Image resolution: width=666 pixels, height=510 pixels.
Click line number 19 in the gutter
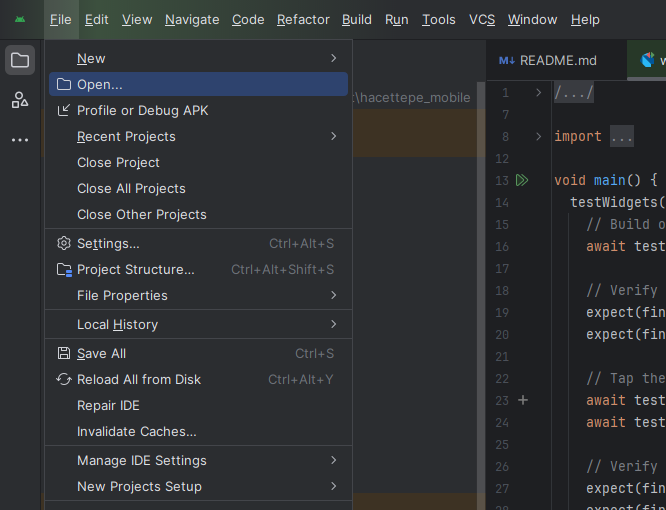tap(502, 313)
